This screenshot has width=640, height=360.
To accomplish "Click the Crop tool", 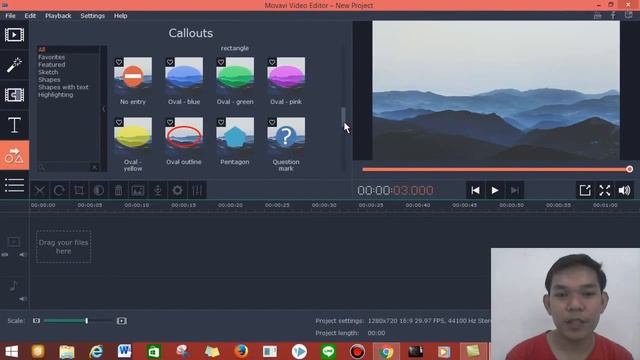I will coord(79,190).
